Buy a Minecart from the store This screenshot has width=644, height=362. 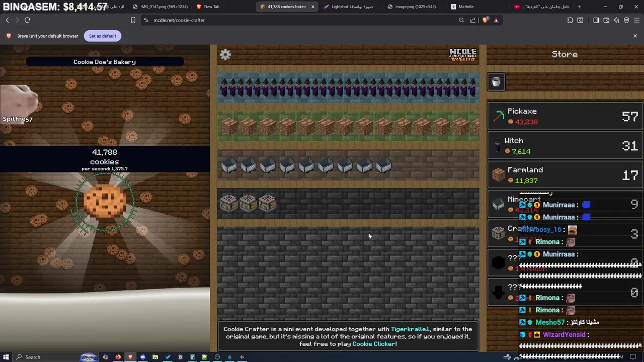pos(565,204)
